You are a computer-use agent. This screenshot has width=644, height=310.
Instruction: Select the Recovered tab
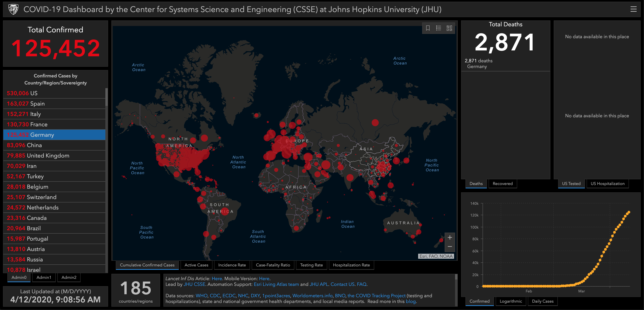[503, 184]
